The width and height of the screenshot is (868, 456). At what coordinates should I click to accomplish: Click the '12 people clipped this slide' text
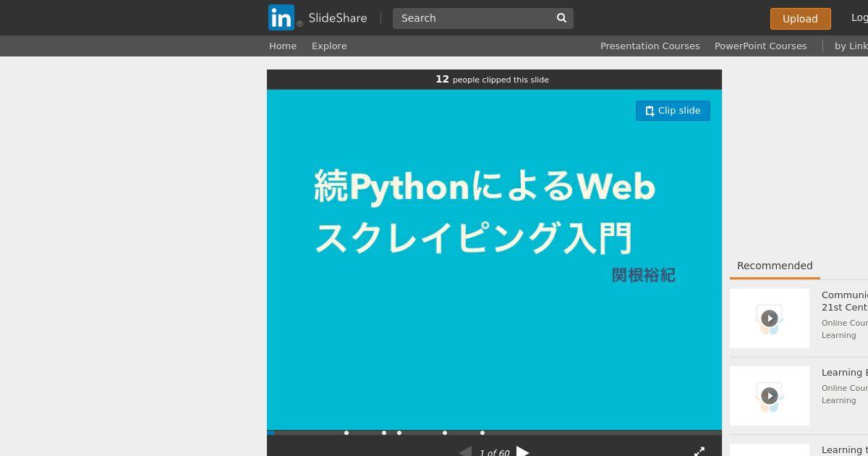(x=492, y=80)
